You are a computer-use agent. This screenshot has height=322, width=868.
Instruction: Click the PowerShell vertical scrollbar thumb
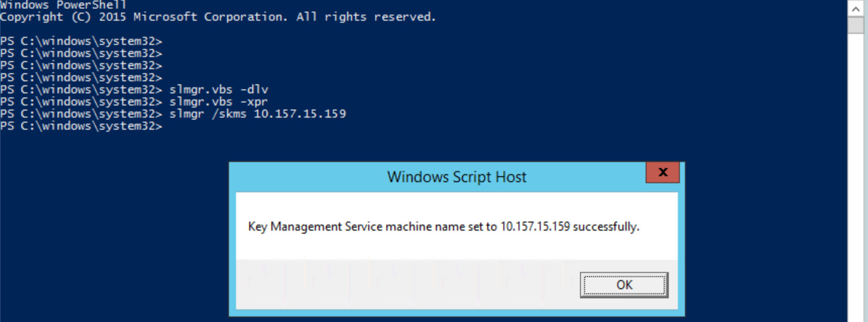[856, 25]
